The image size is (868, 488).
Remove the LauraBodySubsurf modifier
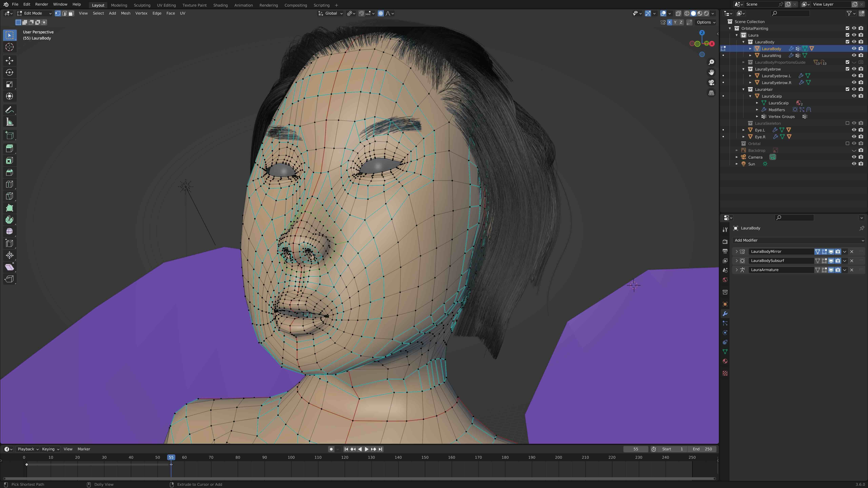click(852, 261)
